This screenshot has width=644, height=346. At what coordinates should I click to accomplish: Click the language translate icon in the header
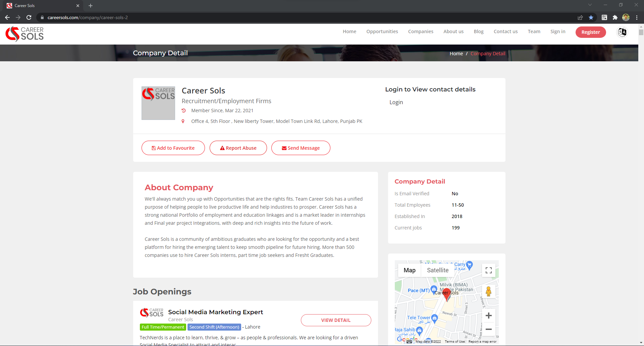click(x=622, y=32)
